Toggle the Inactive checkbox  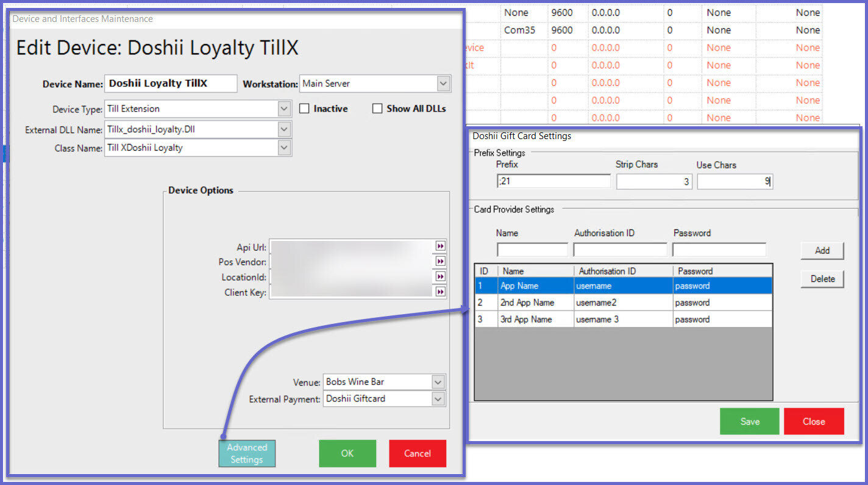pos(305,109)
